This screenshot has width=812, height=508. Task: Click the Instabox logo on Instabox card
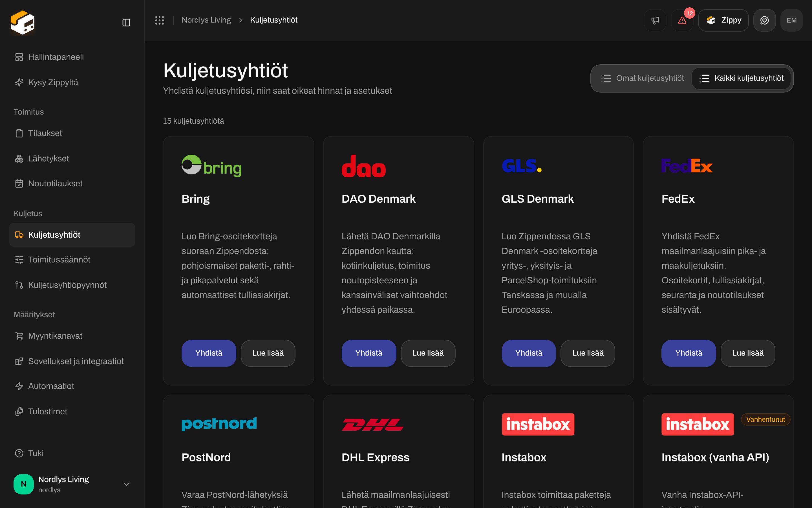(538, 424)
